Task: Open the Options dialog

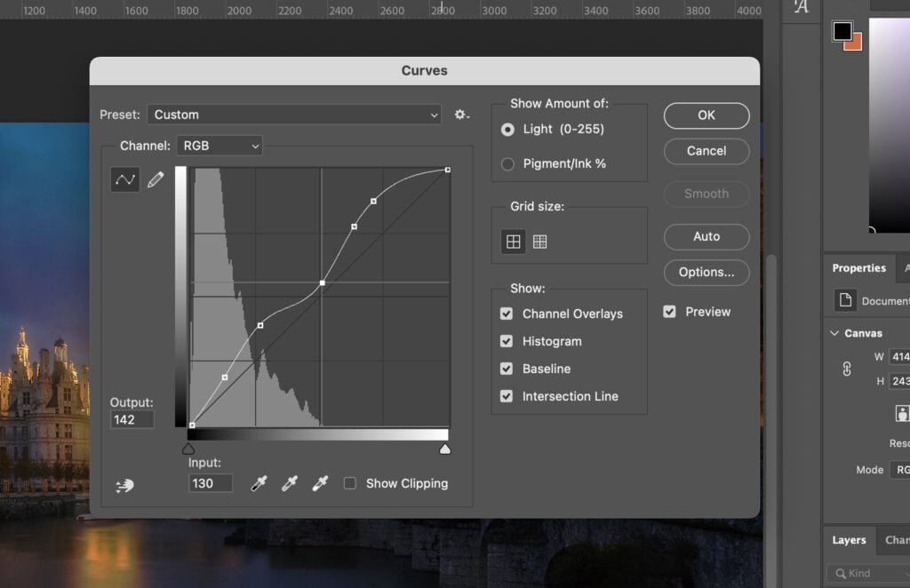Action: point(706,273)
